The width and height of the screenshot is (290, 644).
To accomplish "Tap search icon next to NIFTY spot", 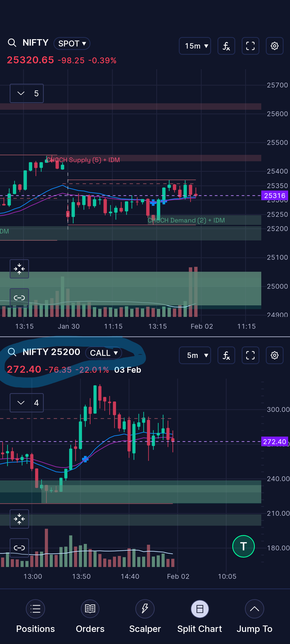I will 12,43.
